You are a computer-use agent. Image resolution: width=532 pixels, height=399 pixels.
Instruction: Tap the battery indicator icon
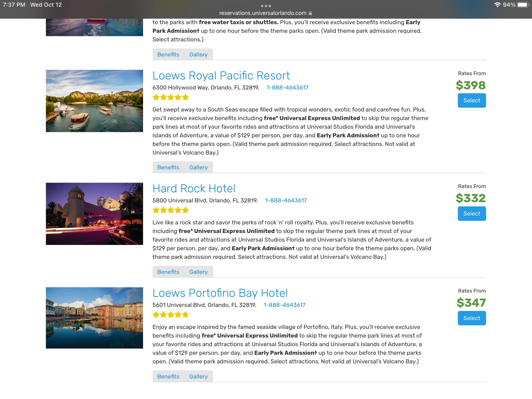(x=523, y=5)
